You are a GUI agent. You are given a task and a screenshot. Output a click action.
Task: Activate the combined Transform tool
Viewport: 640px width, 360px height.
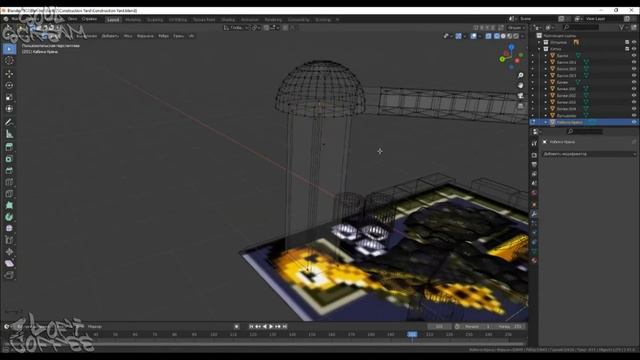tap(9, 109)
